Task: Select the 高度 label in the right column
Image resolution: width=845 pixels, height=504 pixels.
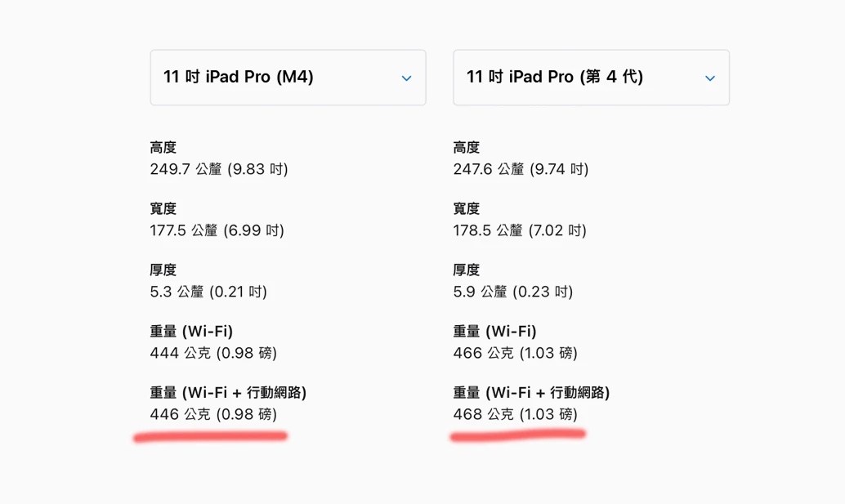Action: [x=465, y=147]
